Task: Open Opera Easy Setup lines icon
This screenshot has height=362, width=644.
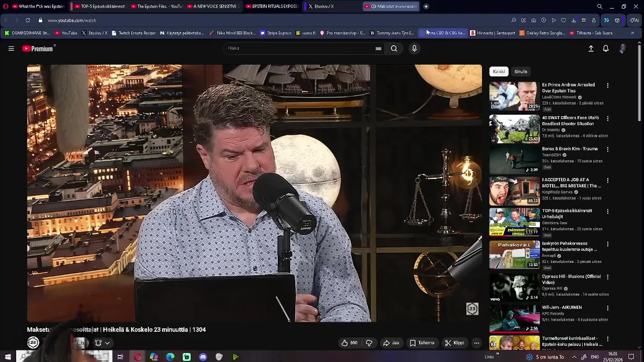Action: pyautogui.click(x=584, y=20)
